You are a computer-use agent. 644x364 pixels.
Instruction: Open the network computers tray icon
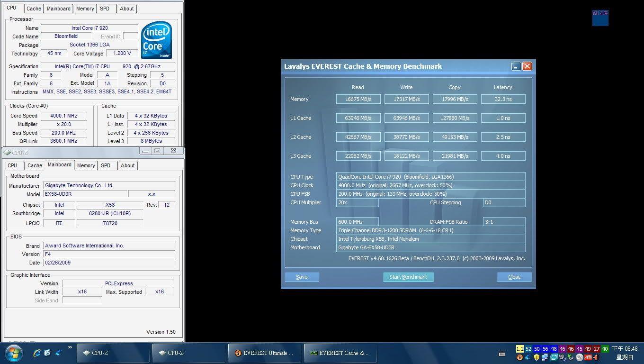click(x=545, y=357)
